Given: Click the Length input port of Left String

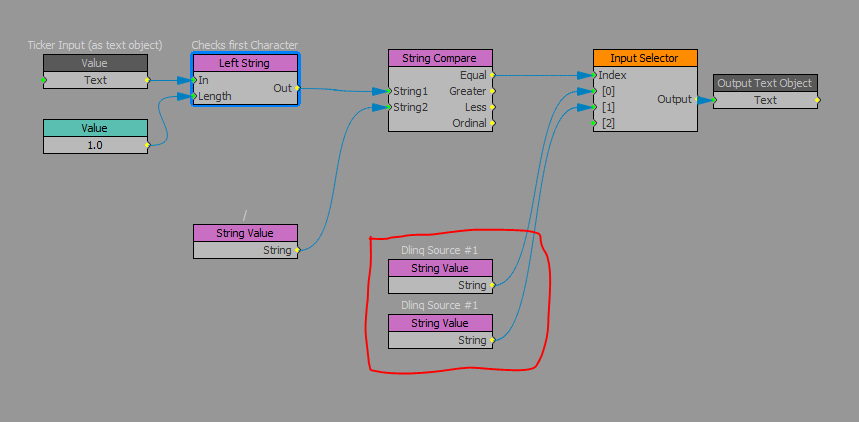Looking at the screenshot, I should pyautogui.click(x=194, y=96).
